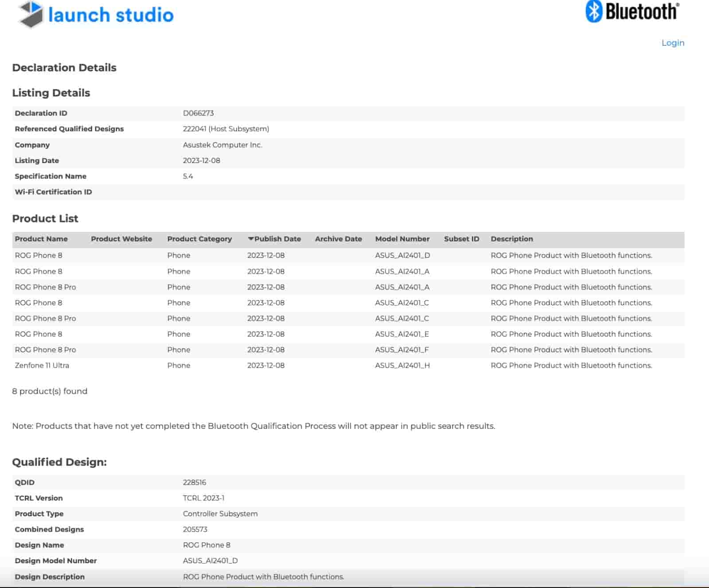Sort by Product Category column header
The height and width of the screenshot is (588, 709).
[x=199, y=239]
